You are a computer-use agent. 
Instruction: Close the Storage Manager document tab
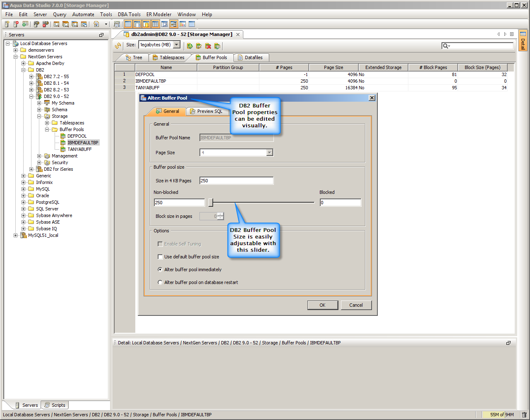point(238,34)
